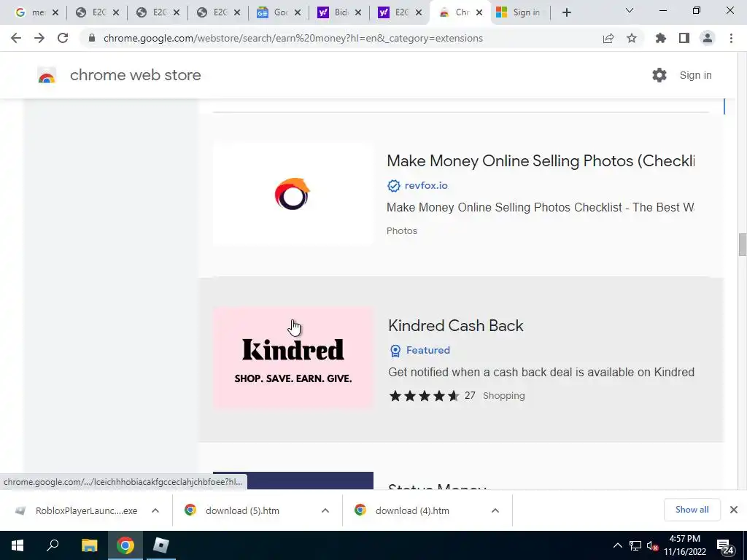
Task: Open download (4).htm file
Action: point(413,510)
